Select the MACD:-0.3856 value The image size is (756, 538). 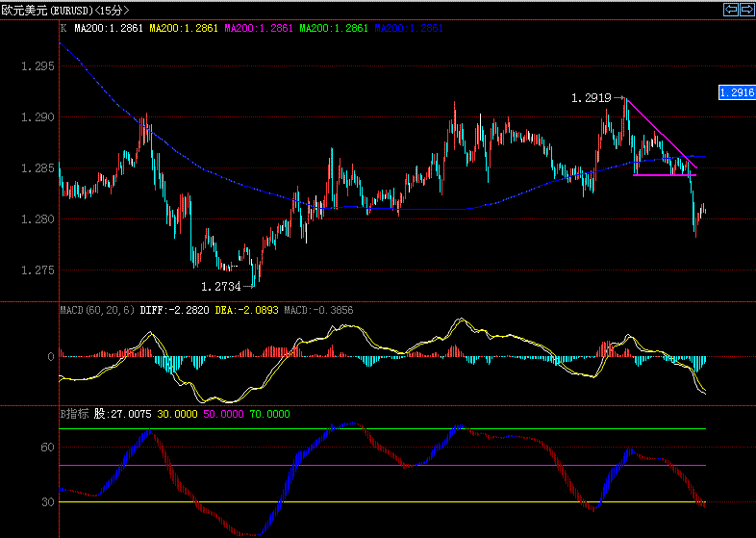click(318, 310)
